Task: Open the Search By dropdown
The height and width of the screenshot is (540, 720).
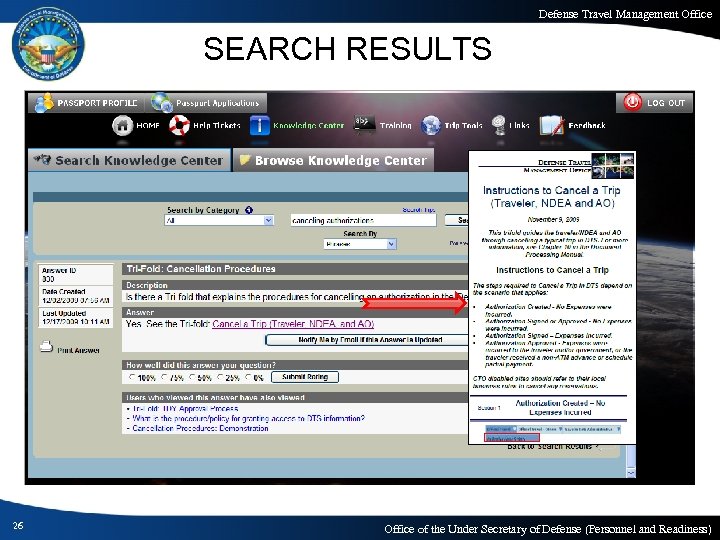Action: 360,244
